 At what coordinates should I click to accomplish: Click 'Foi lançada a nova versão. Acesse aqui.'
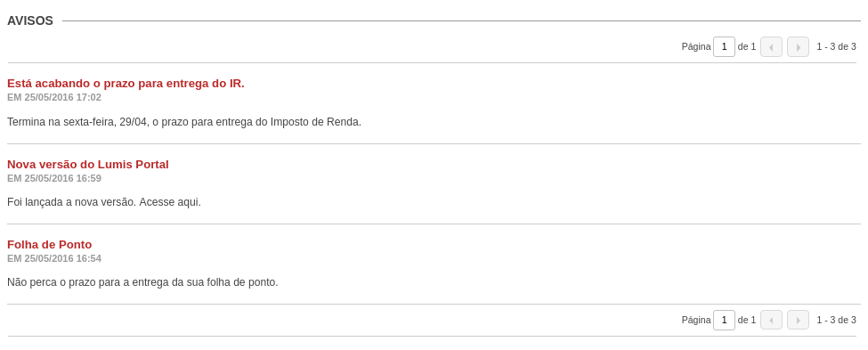click(104, 202)
